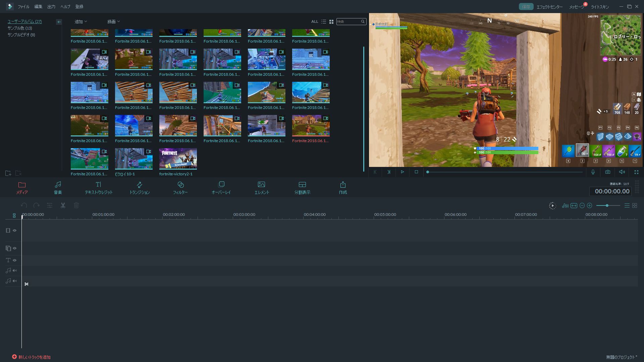Viewport: 644px width, 362px height.
Task: Open the オーバーレイ overlay tab
Action: [x=221, y=188]
